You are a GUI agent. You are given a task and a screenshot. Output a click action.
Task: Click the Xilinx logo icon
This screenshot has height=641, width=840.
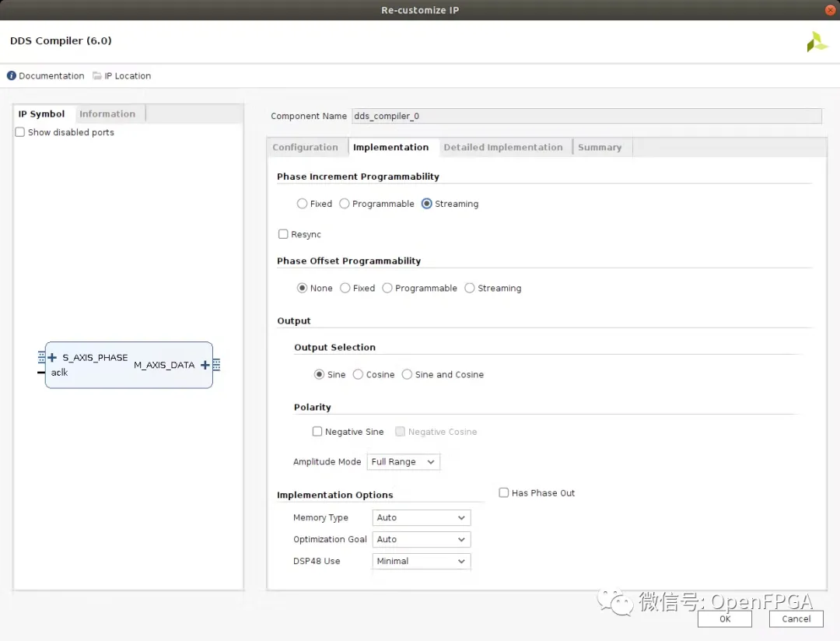point(817,42)
